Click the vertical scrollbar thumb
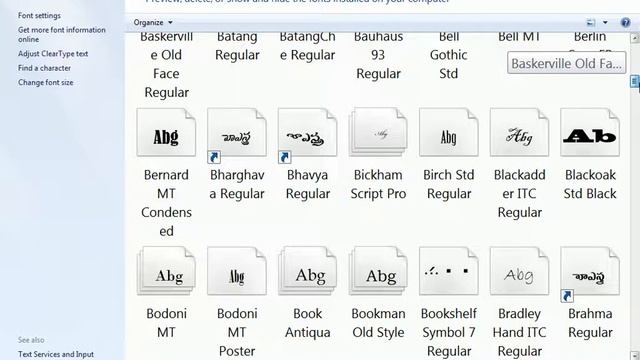 (x=635, y=81)
